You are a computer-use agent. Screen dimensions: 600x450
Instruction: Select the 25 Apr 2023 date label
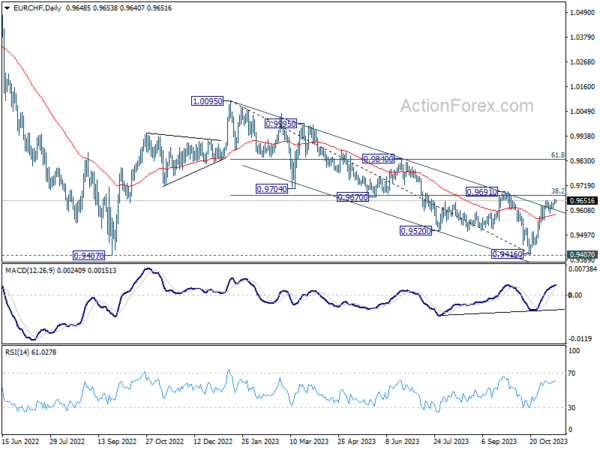tap(357, 441)
